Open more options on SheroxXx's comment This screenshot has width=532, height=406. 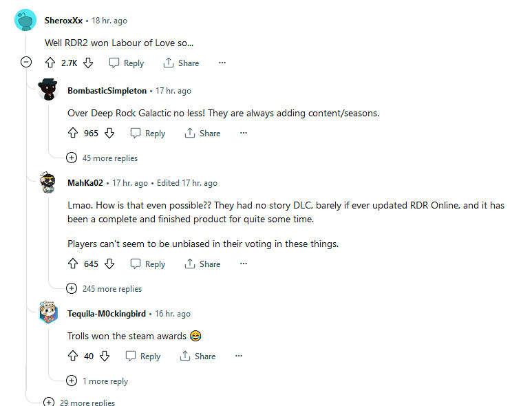point(222,63)
